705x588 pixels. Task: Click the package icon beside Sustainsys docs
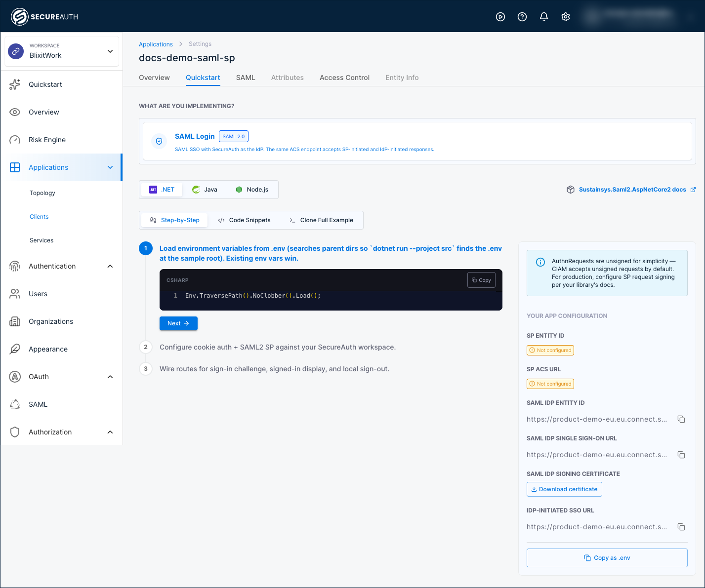pyautogui.click(x=570, y=190)
